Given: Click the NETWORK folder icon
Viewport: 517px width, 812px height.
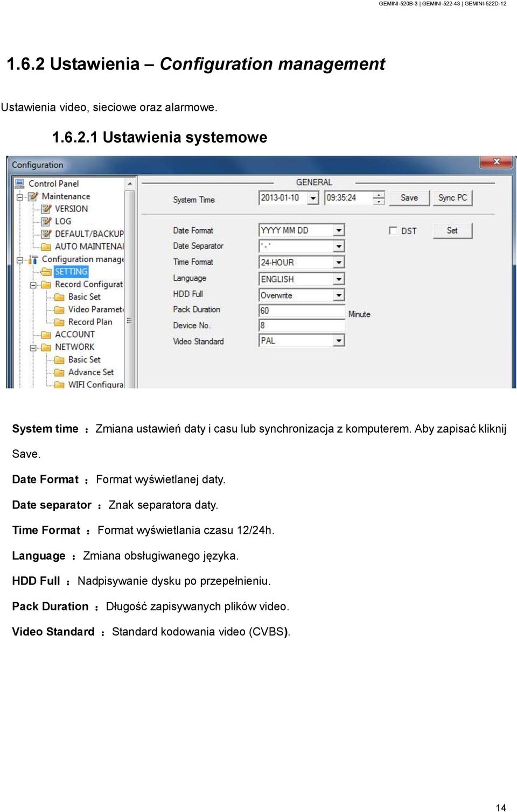Looking at the screenshot, I should point(46,347).
